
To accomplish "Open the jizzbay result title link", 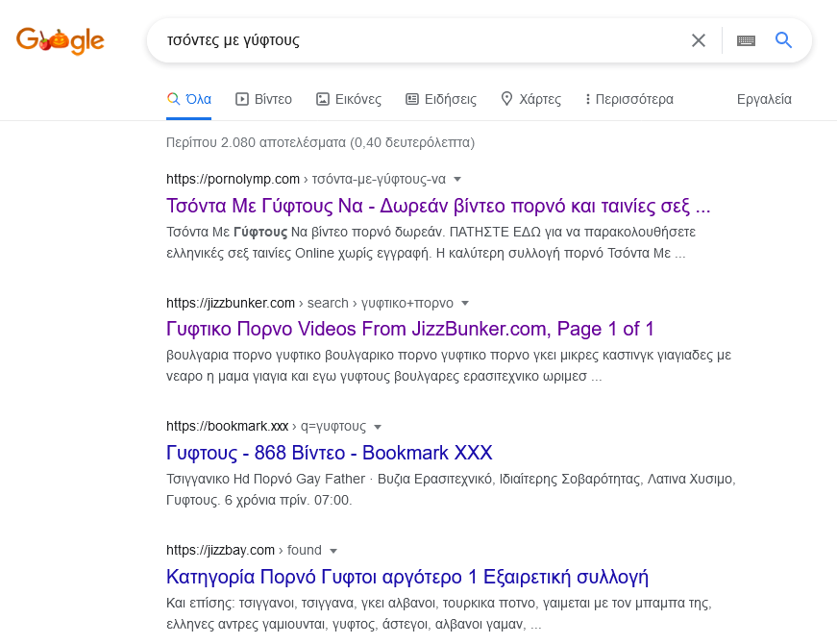I will pos(407,577).
